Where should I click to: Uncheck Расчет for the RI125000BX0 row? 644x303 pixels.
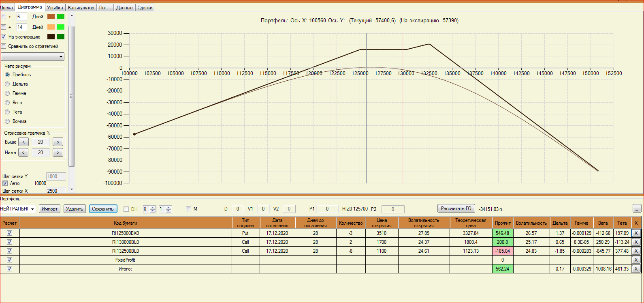pos(10,233)
